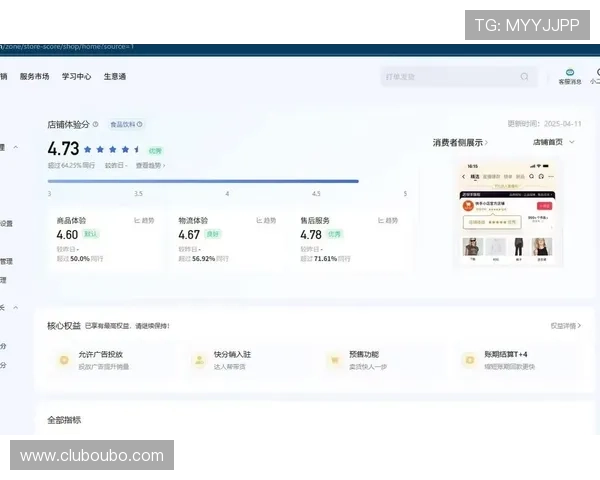The height and width of the screenshot is (480, 600).
Task: Open 趋势 for 售后服务 card
Action: click(388, 220)
